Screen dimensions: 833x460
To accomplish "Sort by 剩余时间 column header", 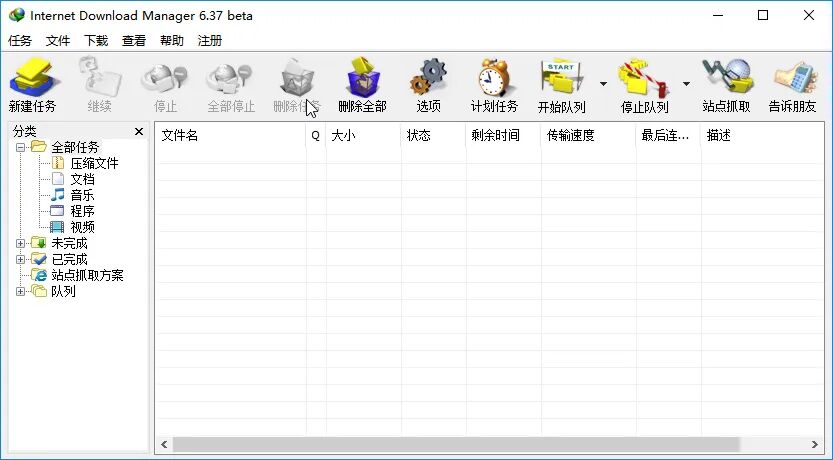I will (x=504, y=135).
